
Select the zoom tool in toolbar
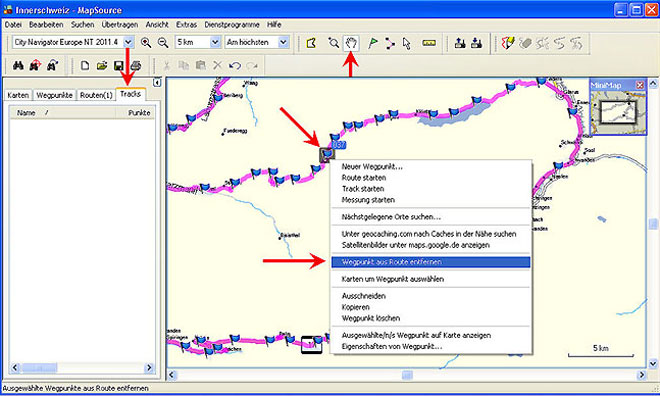334,43
